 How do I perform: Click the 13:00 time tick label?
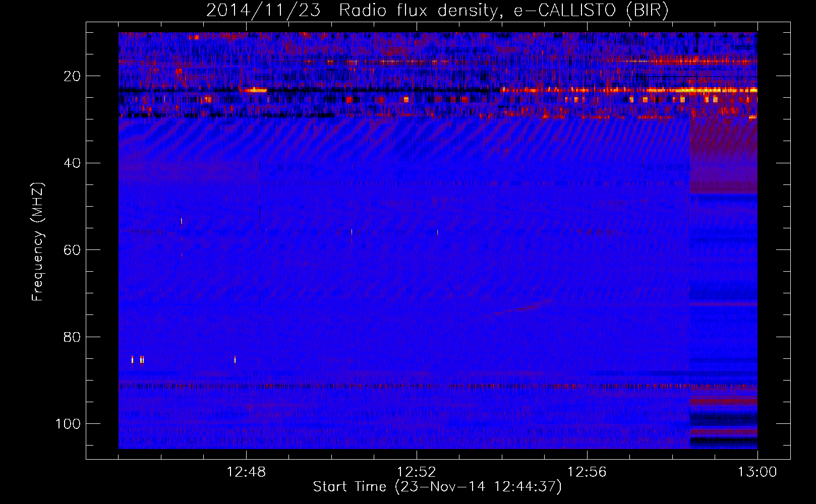click(757, 472)
